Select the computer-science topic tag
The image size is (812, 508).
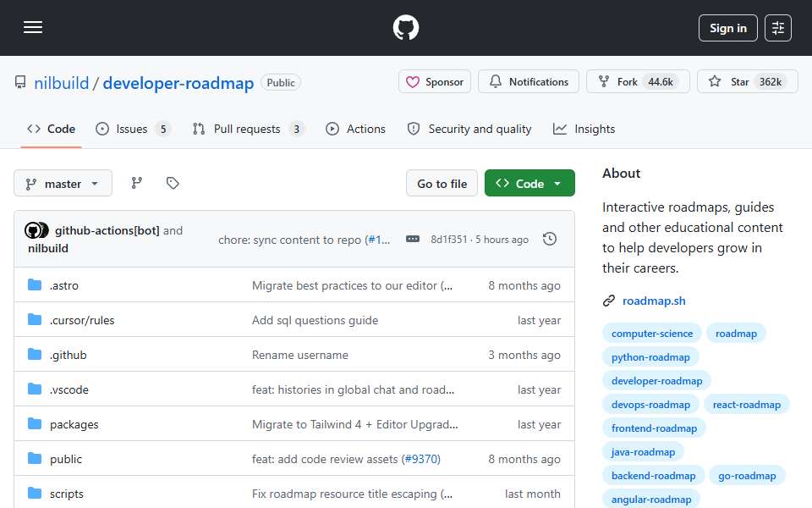tap(652, 334)
